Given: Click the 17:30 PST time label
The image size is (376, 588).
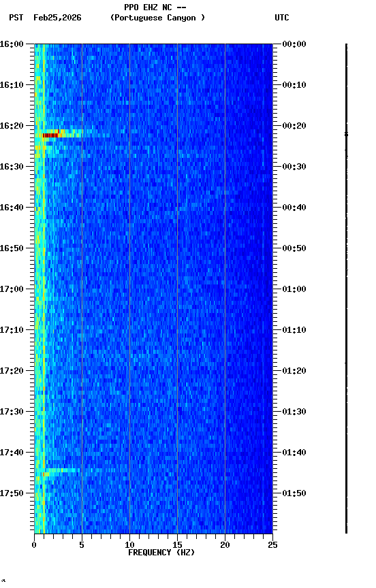Looking at the screenshot, I should [x=12, y=412].
